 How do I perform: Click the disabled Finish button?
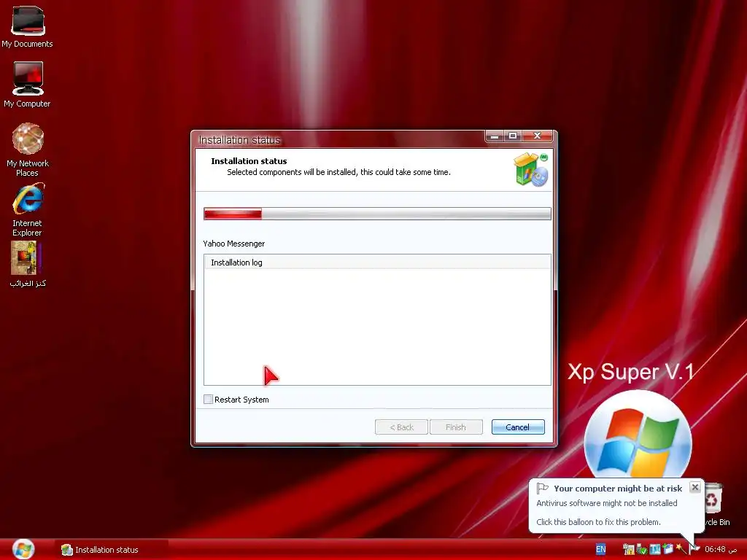coord(456,427)
